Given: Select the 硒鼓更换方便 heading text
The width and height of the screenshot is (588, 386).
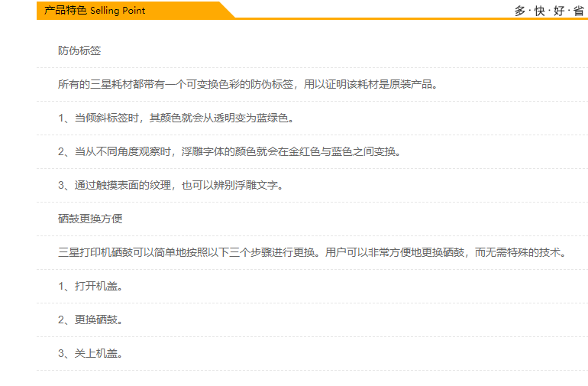Looking at the screenshot, I should click(90, 219).
